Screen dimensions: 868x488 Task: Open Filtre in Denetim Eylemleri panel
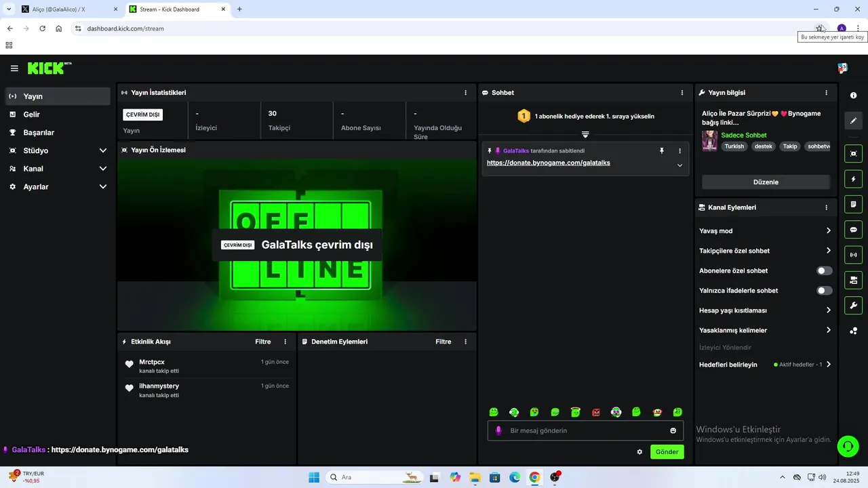[x=443, y=342]
